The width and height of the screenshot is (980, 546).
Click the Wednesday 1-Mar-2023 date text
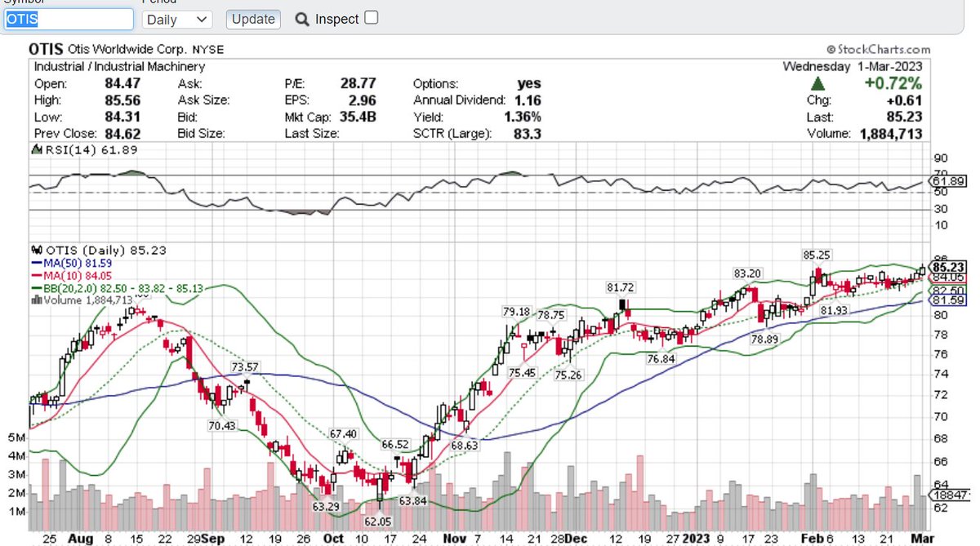tap(853, 66)
